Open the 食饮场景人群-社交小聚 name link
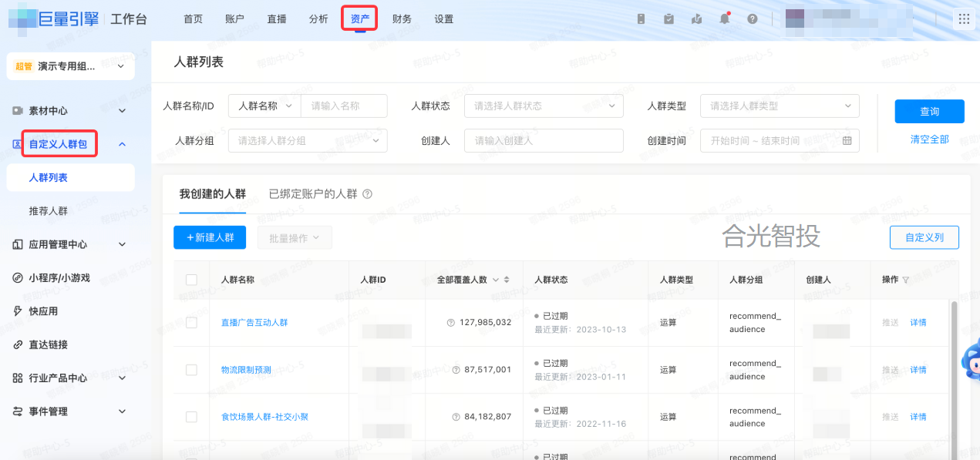This screenshot has height=460, width=980. pyautogui.click(x=264, y=417)
